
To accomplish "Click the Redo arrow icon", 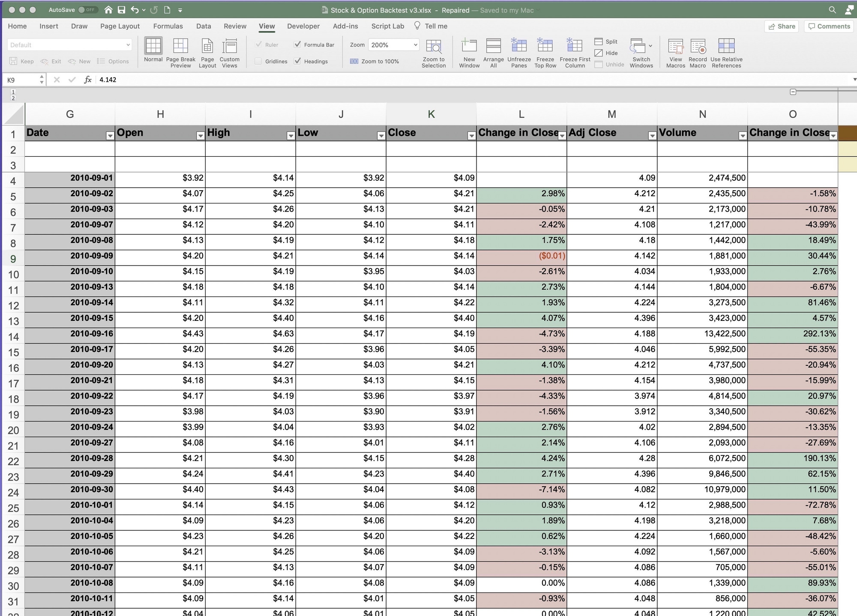I will (x=154, y=9).
